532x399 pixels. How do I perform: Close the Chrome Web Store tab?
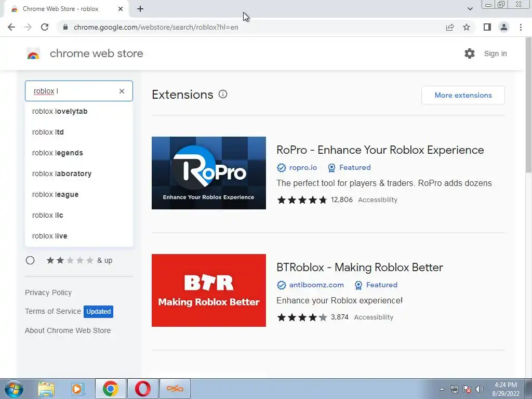tap(121, 9)
